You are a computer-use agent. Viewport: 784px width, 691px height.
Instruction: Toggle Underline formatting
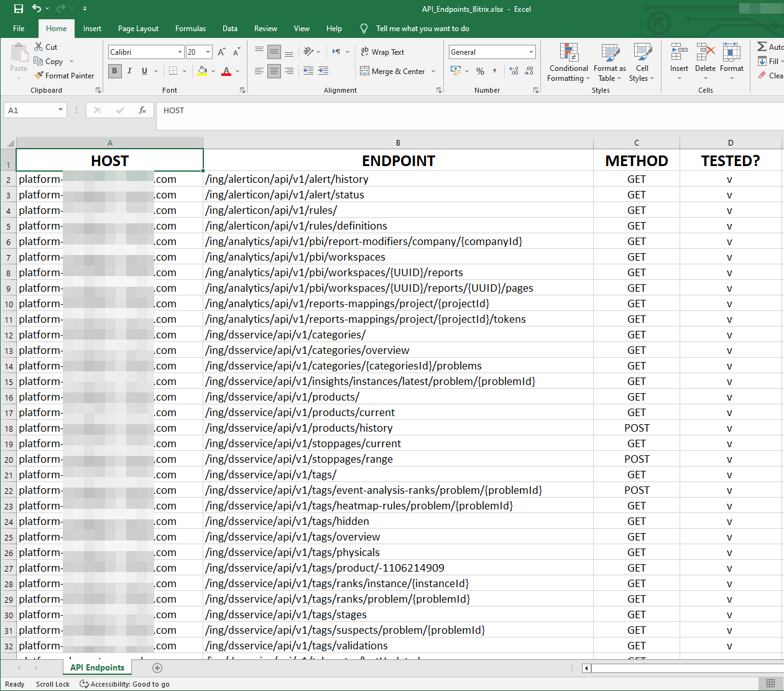pos(144,71)
